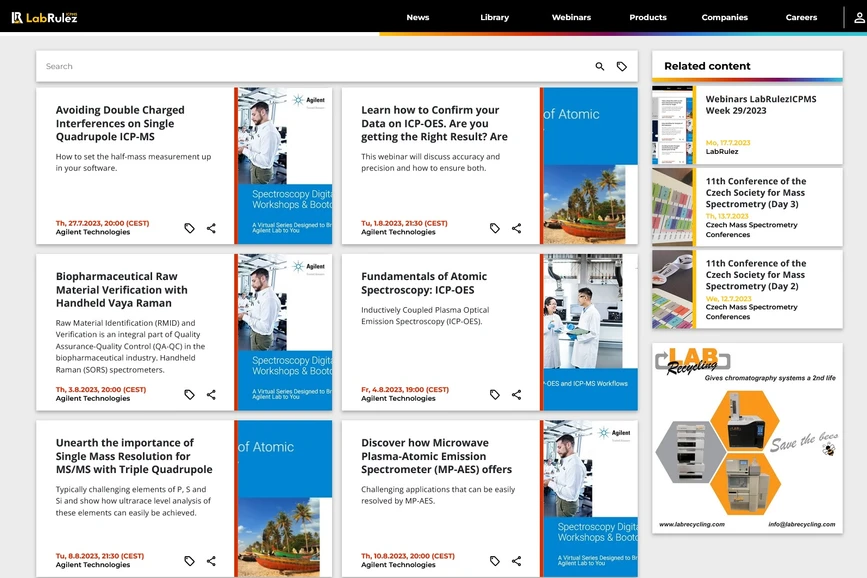Click date 'Tu, 8.8.2023, 21:30 (CEST)'
The image size is (867, 578).
[100, 556]
